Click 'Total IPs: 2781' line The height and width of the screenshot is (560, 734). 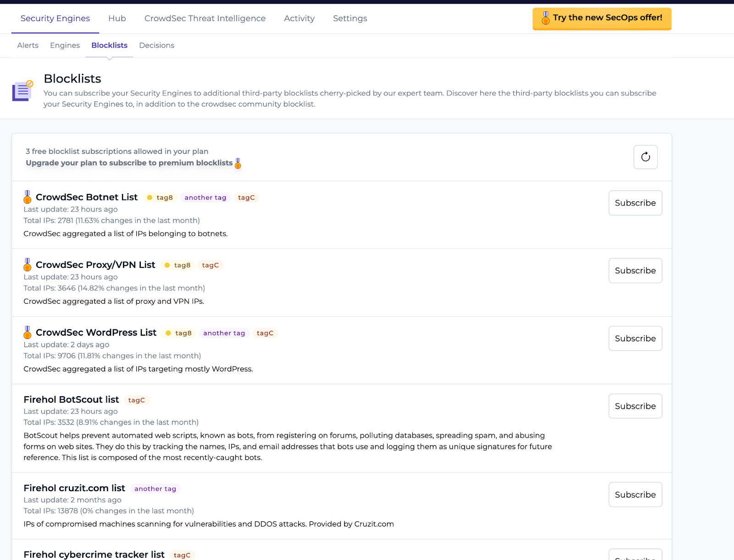[x=112, y=221]
